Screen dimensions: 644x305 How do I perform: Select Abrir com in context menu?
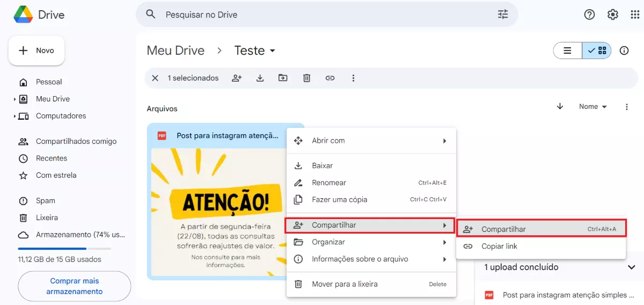(x=371, y=141)
